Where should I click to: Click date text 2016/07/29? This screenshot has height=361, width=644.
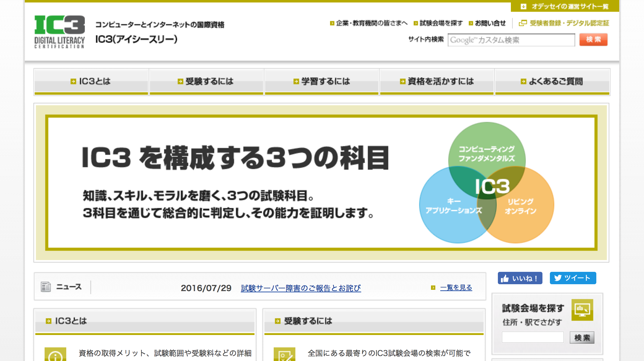click(206, 288)
